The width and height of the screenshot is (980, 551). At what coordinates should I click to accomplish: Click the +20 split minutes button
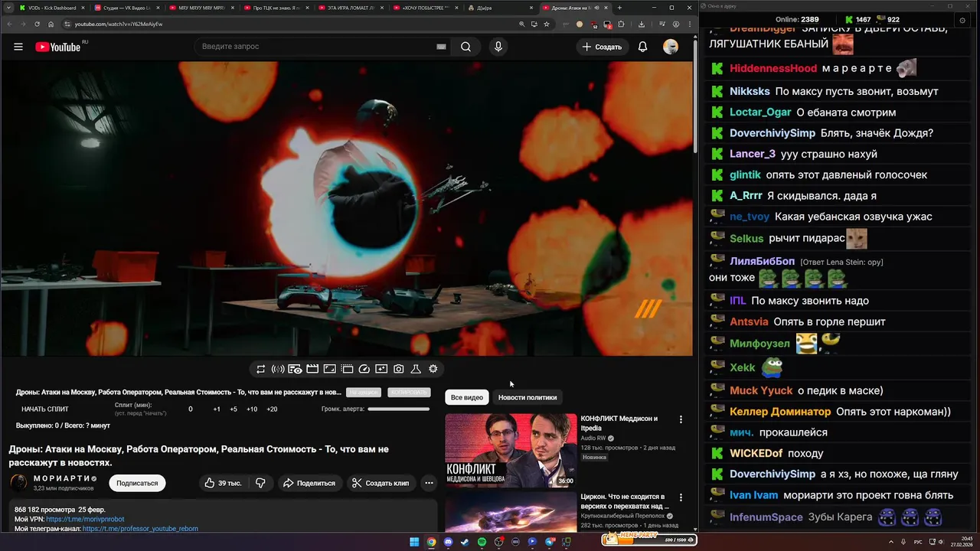click(x=272, y=409)
